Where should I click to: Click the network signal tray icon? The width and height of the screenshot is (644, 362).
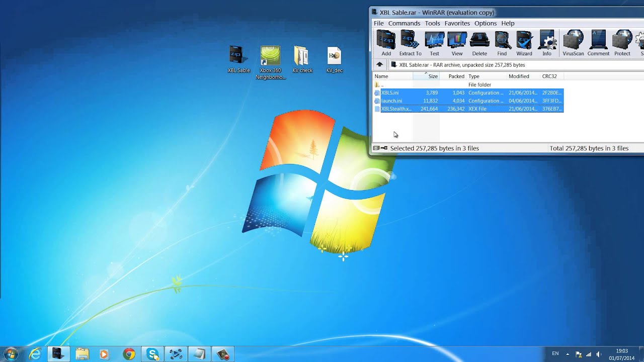click(x=589, y=354)
